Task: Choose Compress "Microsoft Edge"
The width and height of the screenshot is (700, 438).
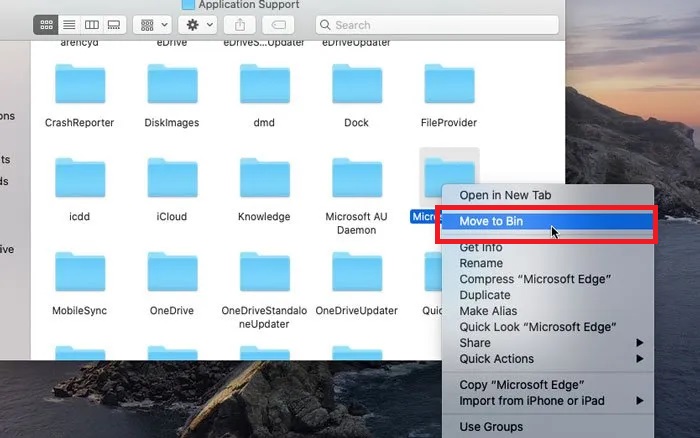Action: tap(548, 279)
